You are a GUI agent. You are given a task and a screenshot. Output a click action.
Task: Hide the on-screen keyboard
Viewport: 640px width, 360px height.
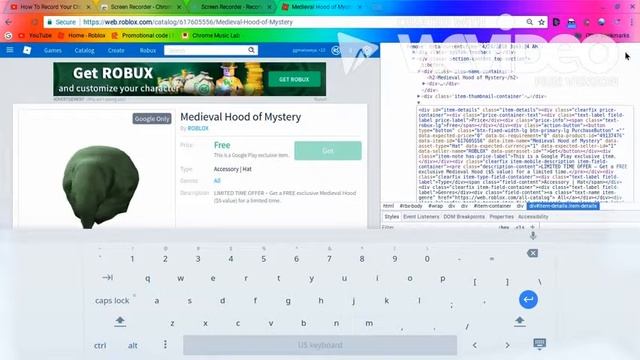(x=540, y=344)
